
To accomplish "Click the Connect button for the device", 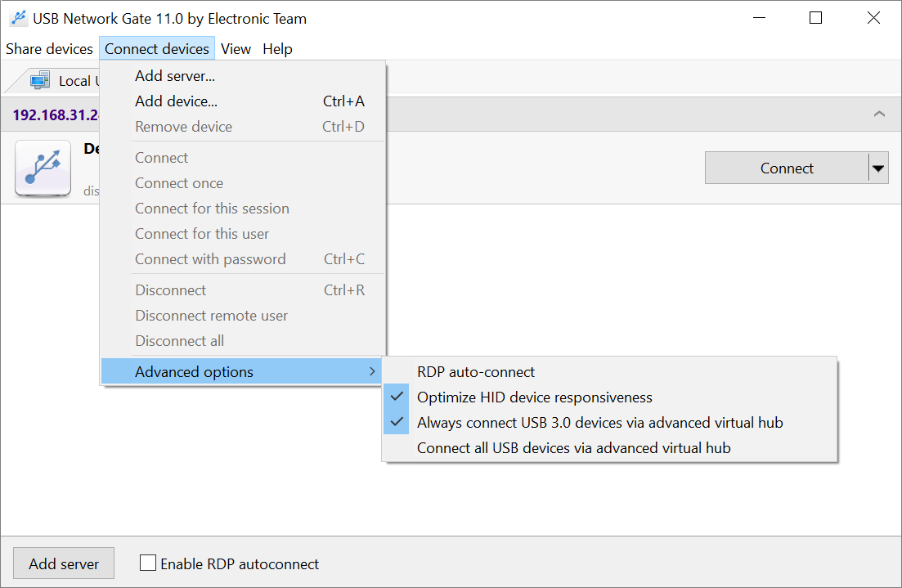I will [x=787, y=168].
